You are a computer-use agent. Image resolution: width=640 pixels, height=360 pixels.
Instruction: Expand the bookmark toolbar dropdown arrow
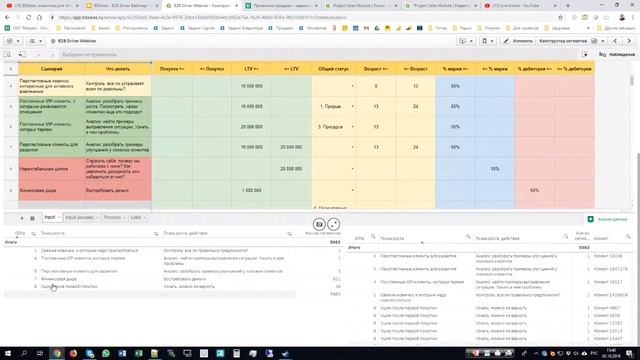[491, 41]
